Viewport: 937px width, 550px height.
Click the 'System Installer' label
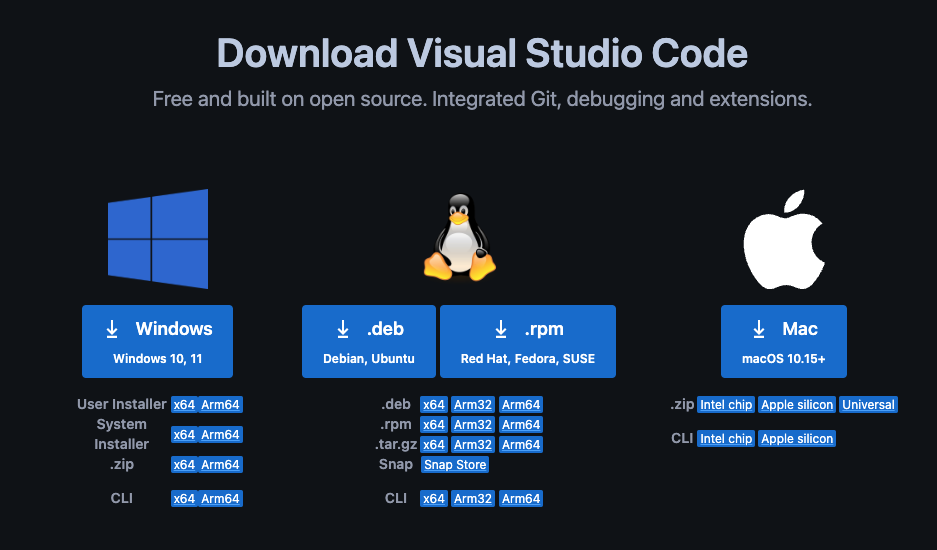(x=121, y=434)
